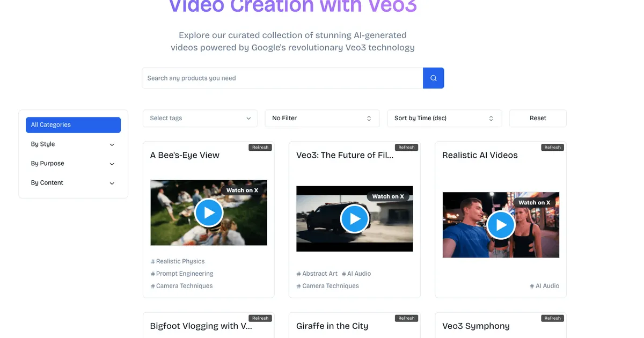Focus the product search input field
644x338 pixels.
(282, 78)
